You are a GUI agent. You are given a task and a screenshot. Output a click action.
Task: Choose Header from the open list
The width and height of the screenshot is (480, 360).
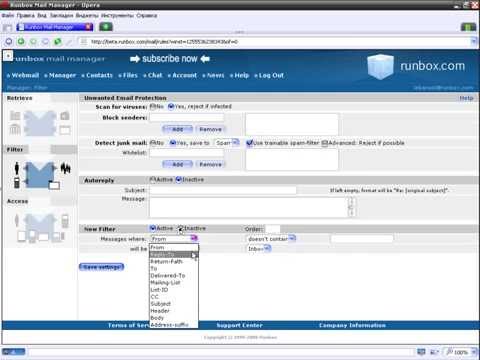[x=174, y=311]
